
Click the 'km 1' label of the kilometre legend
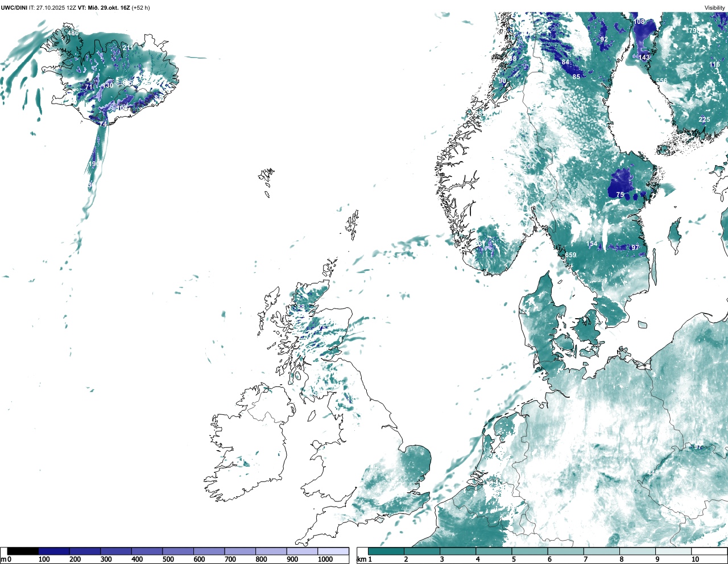[x=364, y=559]
